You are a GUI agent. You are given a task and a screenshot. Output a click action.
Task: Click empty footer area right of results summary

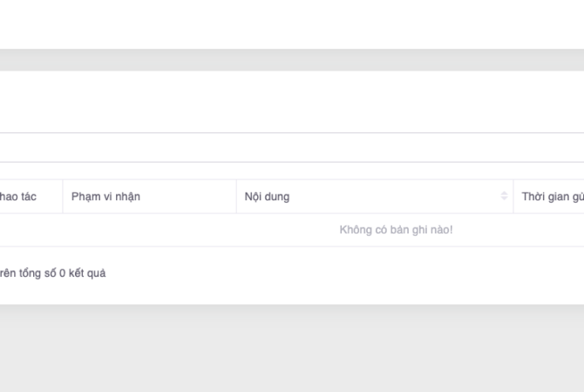pyautogui.click(x=349, y=274)
